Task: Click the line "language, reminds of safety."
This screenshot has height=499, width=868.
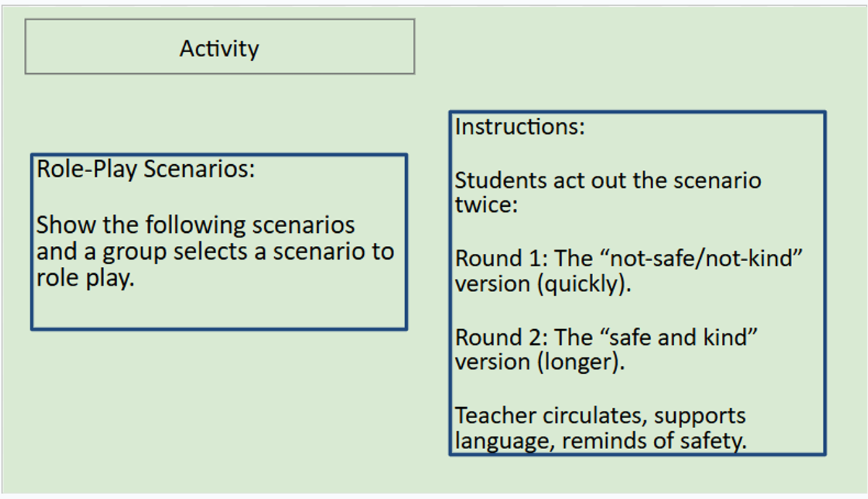Action: pyautogui.click(x=600, y=441)
